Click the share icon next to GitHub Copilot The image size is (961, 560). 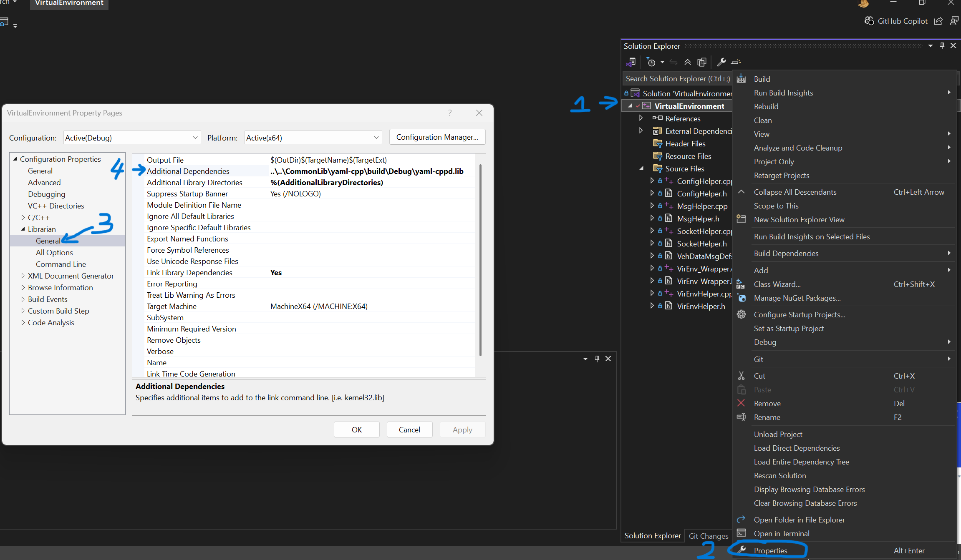click(x=938, y=21)
